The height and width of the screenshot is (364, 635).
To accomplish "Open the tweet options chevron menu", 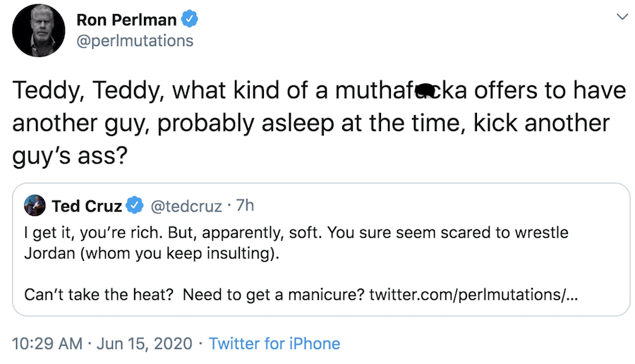I will (x=621, y=16).
